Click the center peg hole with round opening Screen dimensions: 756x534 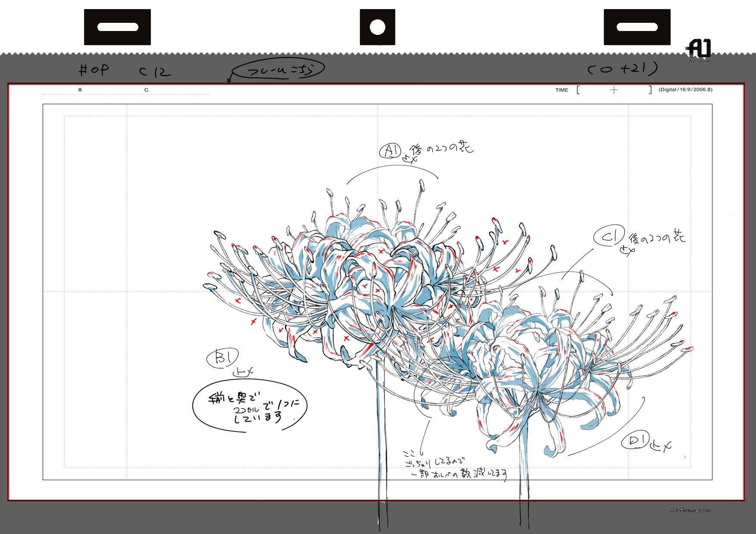[378, 27]
